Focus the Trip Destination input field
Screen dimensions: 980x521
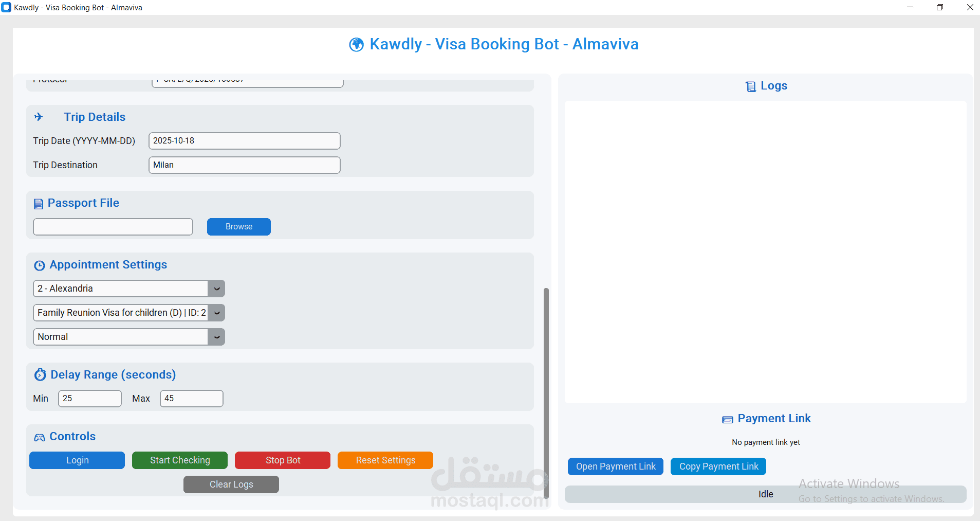[245, 165]
